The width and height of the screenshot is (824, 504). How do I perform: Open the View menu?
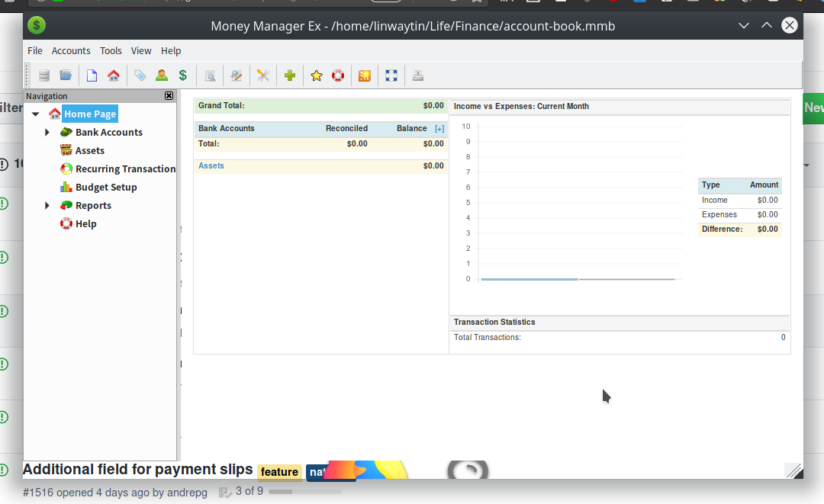[141, 50]
